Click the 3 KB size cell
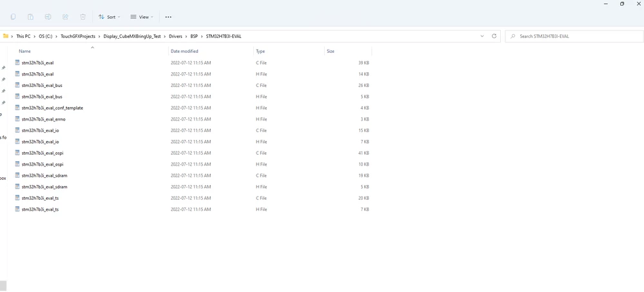The height and width of the screenshot is (292, 644). pos(365,119)
